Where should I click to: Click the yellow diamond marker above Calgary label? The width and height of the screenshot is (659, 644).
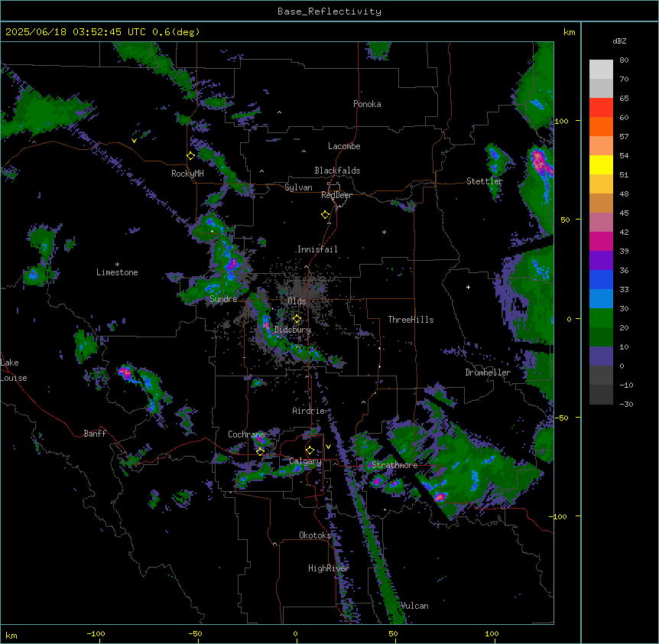pos(310,450)
